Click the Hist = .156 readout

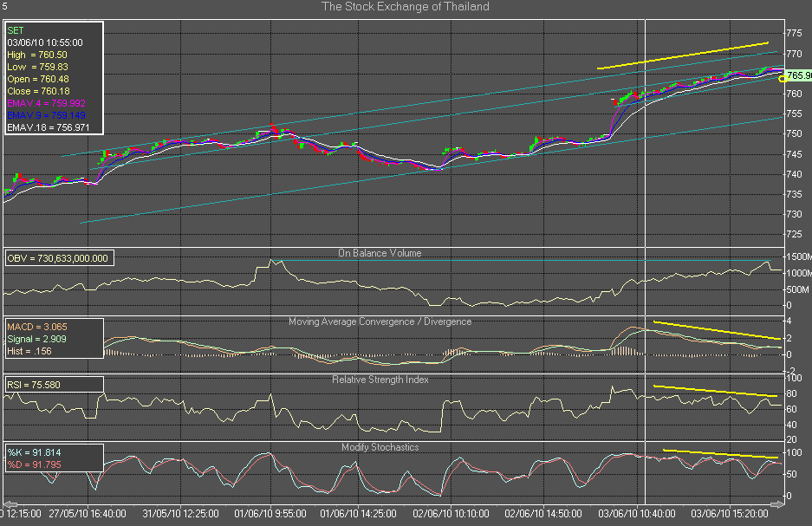point(29,351)
